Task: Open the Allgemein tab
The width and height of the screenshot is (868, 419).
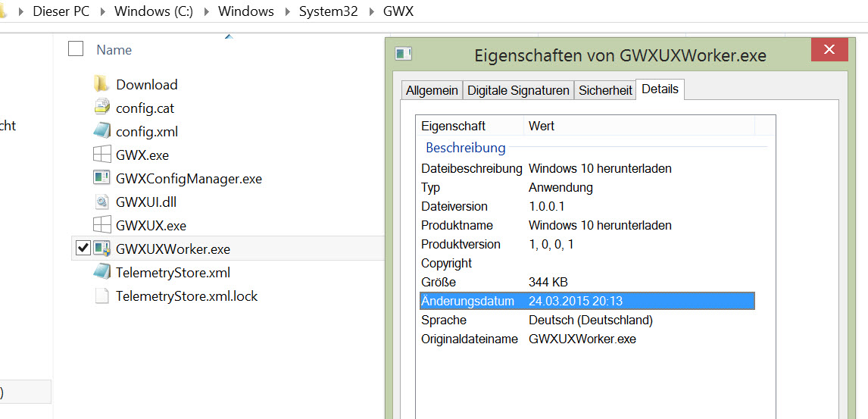Action: tap(432, 91)
